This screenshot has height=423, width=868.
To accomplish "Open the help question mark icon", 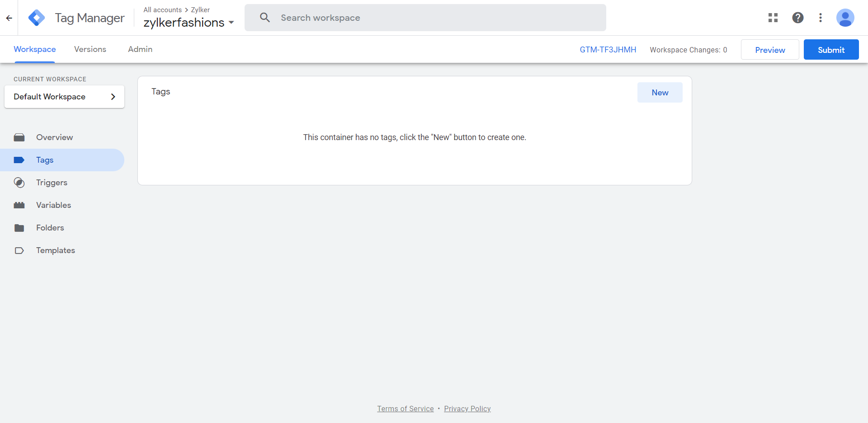I will pyautogui.click(x=798, y=18).
